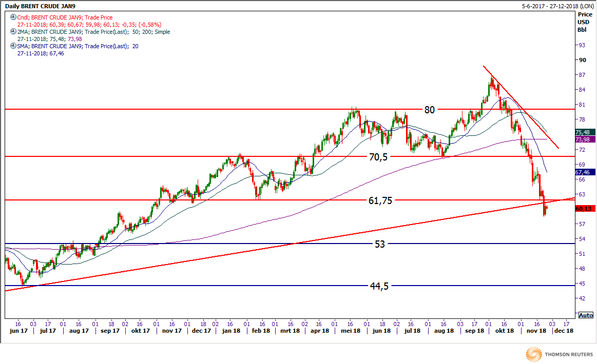Image resolution: width=597 pixels, height=364 pixels.
Task: Click the purple 73,98 price tag
Action: [585, 139]
